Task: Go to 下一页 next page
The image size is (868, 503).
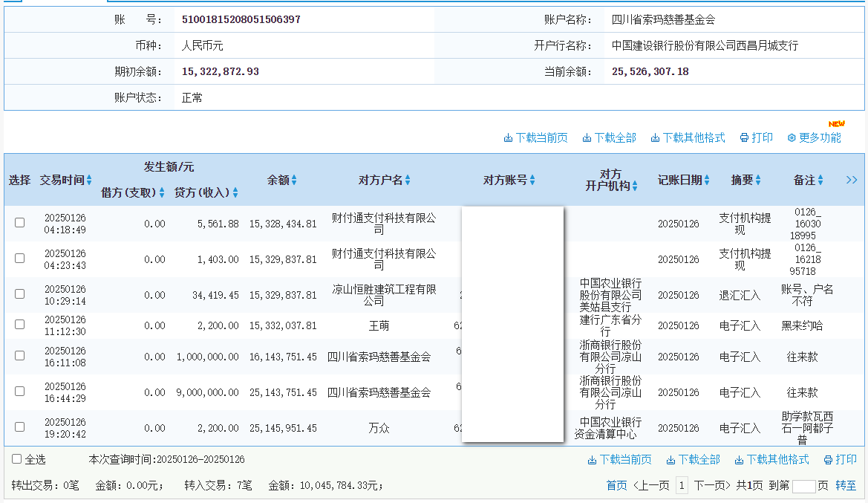Action: pyautogui.click(x=712, y=486)
